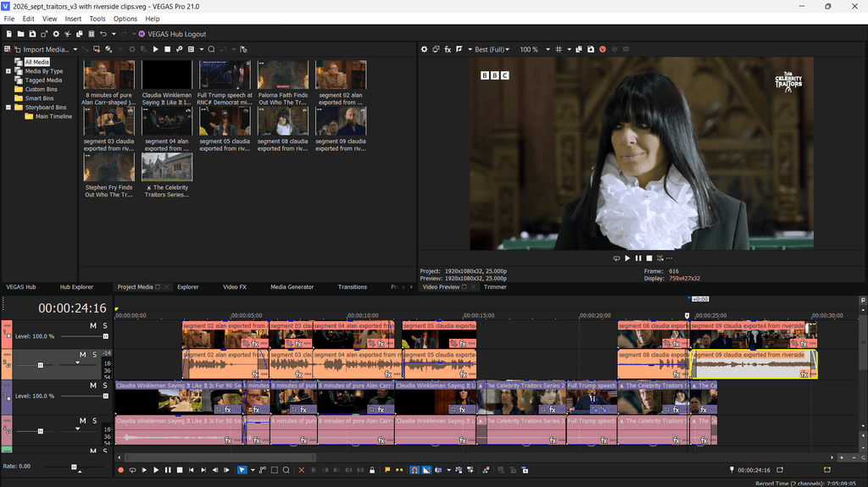Solo the first video track (S)
This screenshot has width=868, height=487.
(104, 326)
